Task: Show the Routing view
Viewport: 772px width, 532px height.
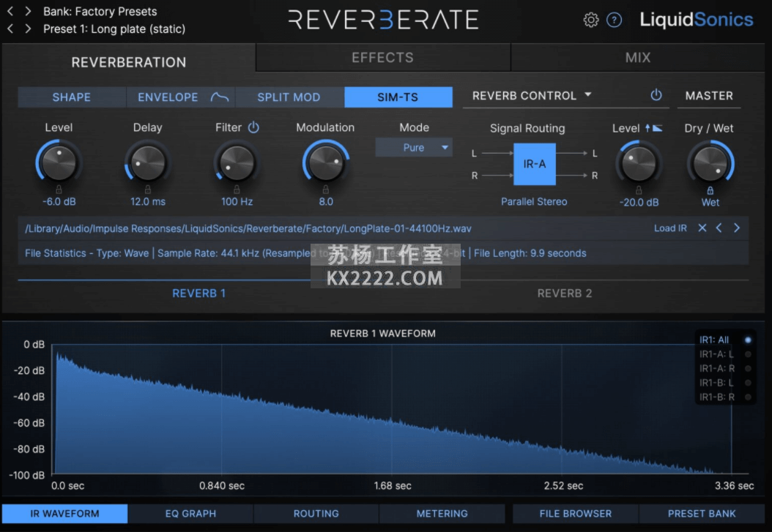Action: [x=316, y=513]
